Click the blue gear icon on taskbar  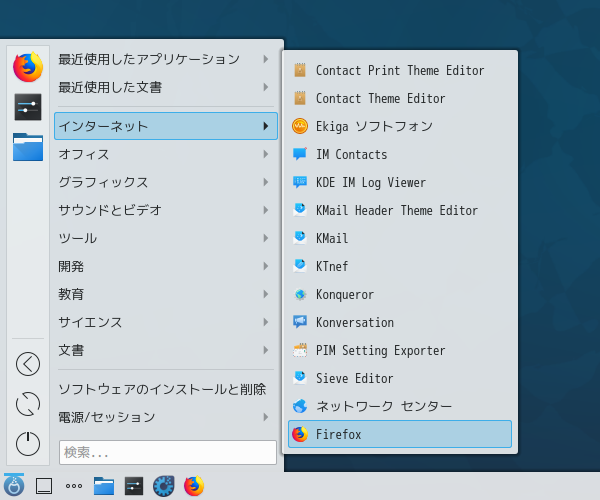point(164,486)
